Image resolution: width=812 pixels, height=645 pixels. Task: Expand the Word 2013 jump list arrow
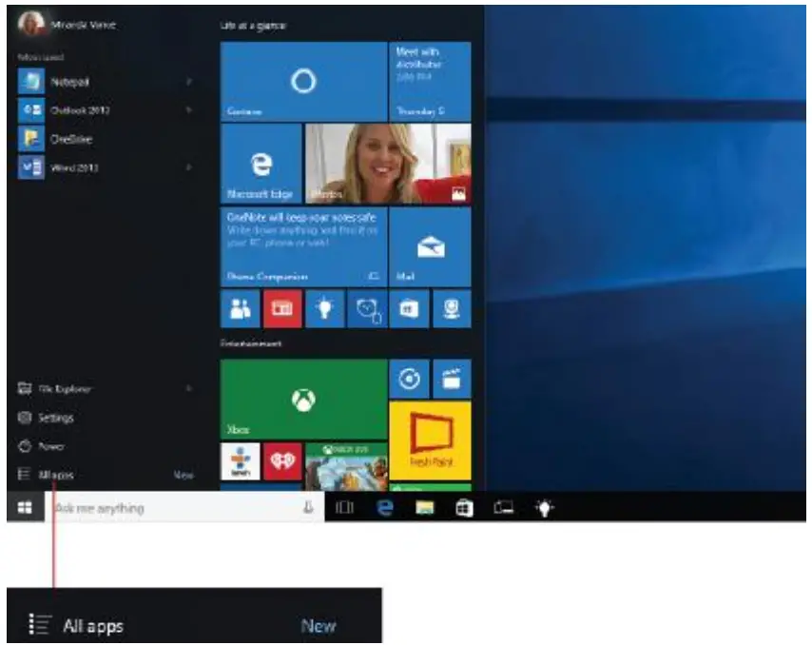(x=188, y=167)
